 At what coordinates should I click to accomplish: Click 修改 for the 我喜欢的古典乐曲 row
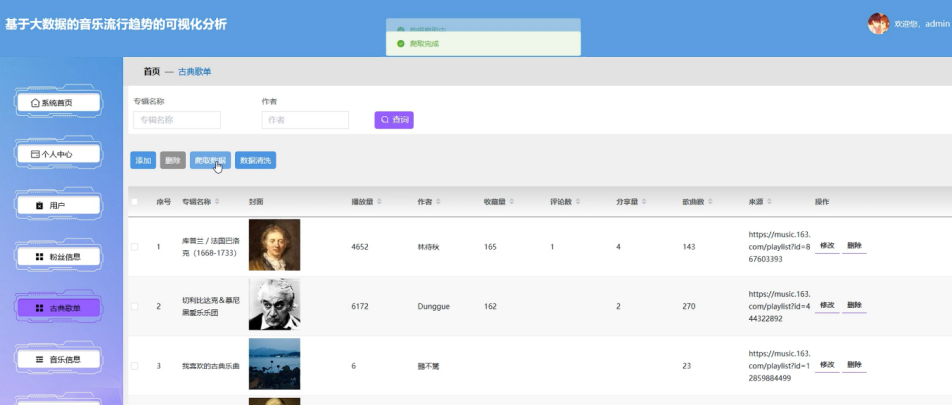[827, 364]
